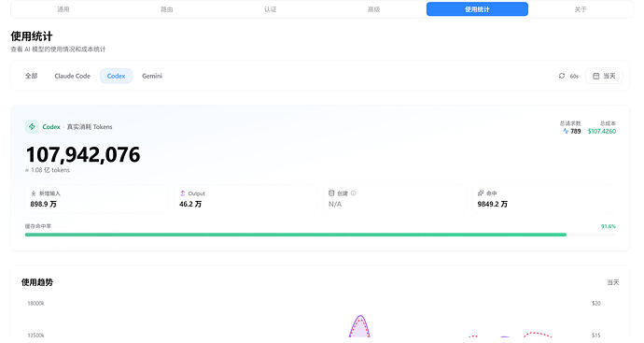Click the 当天 label on trend chart

coord(613,282)
